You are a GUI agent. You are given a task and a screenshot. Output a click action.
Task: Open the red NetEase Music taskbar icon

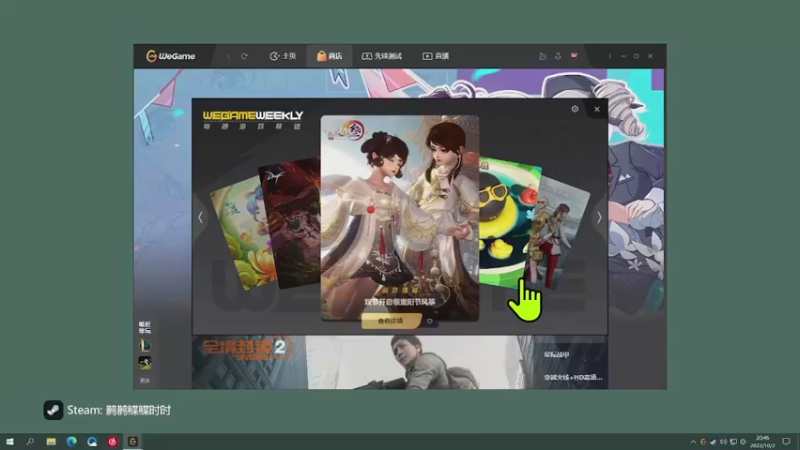coord(112,442)
